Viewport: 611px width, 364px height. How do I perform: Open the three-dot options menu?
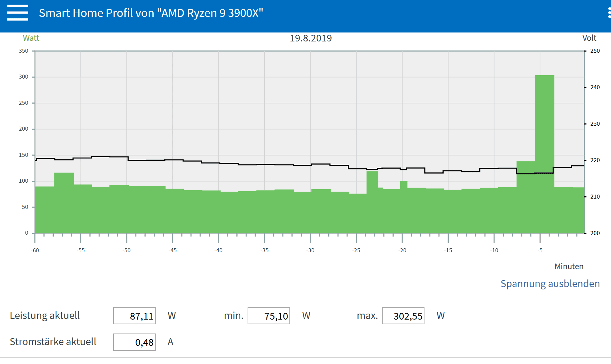coord(609,13)
